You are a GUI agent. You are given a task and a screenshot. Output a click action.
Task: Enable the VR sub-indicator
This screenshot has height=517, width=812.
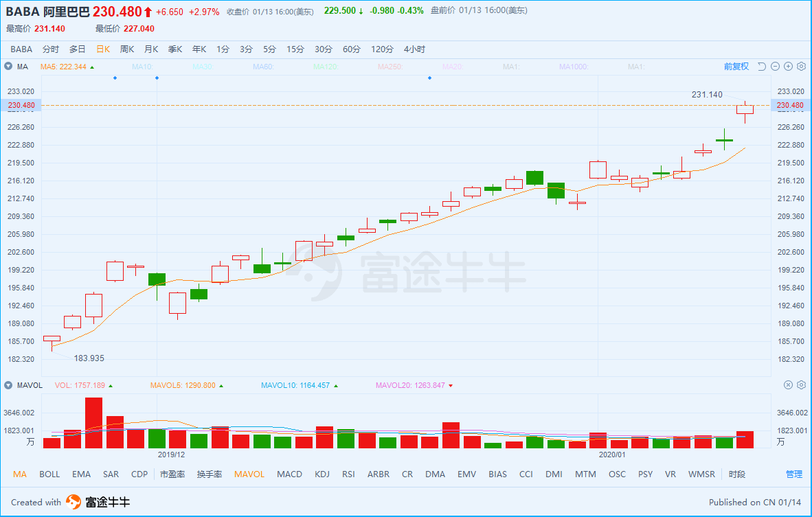click(670, 474)
